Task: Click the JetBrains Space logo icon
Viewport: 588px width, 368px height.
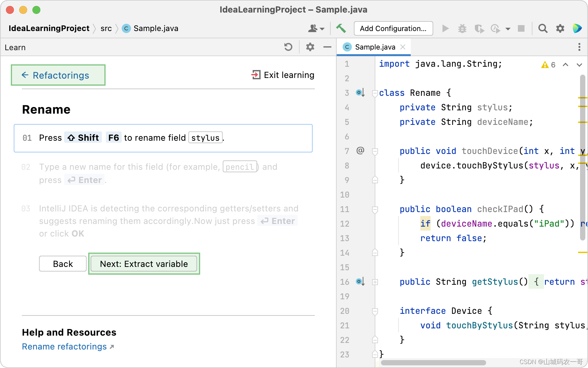Action: click(x=577, y=28)
